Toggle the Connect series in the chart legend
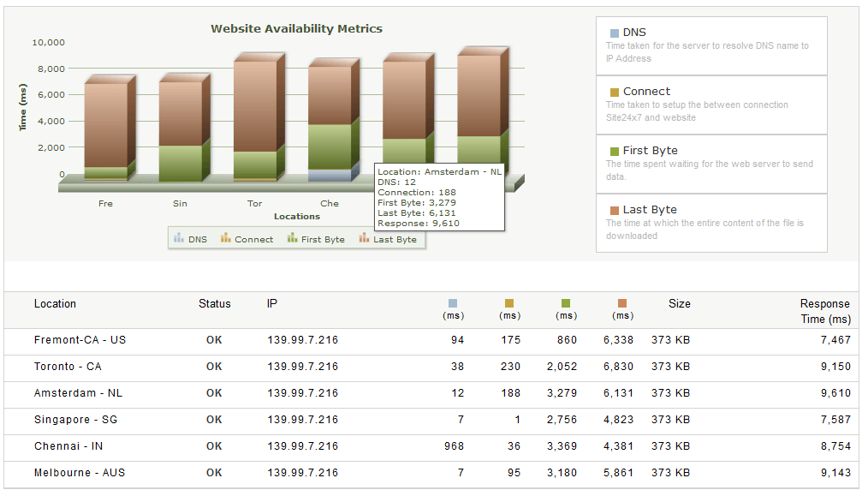Screen dimensions: 868x496 tap(247, 239)
